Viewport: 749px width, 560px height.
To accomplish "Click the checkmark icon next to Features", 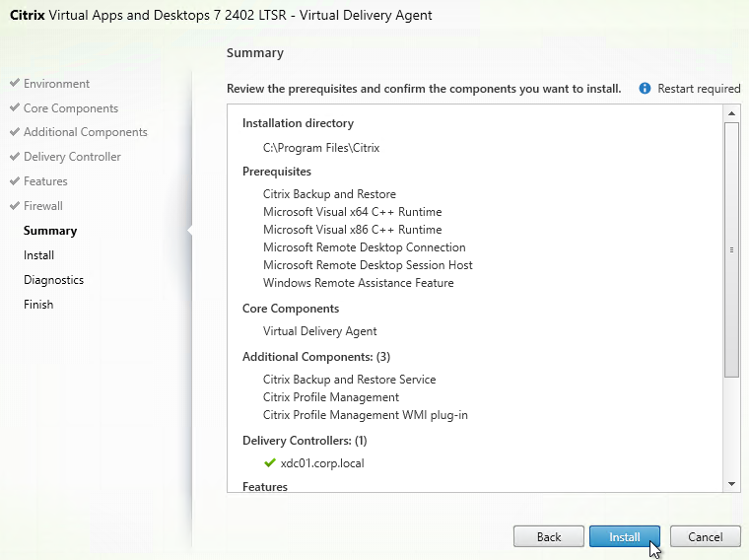I will (x=15, y=181).
